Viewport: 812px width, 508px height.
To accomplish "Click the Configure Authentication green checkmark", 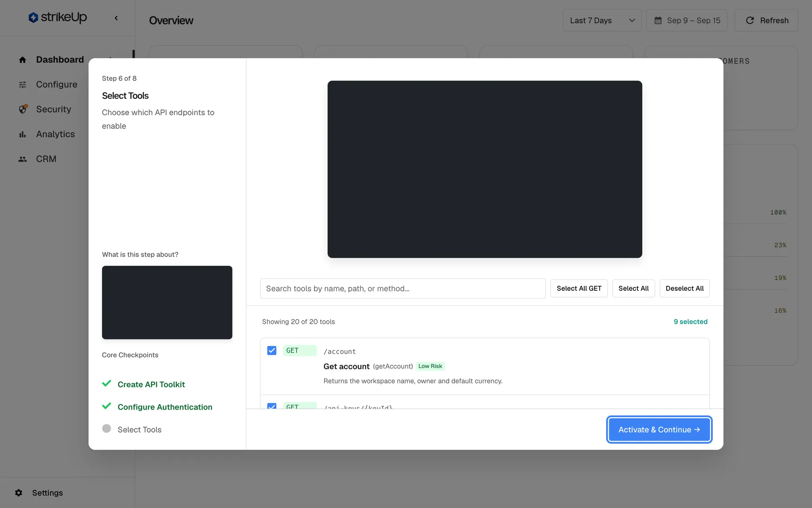I will coord(106,406).
